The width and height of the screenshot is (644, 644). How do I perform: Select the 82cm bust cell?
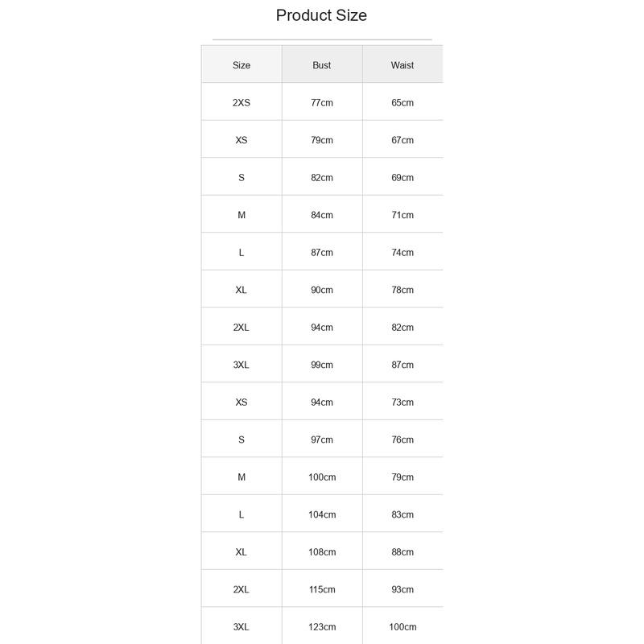322,177
